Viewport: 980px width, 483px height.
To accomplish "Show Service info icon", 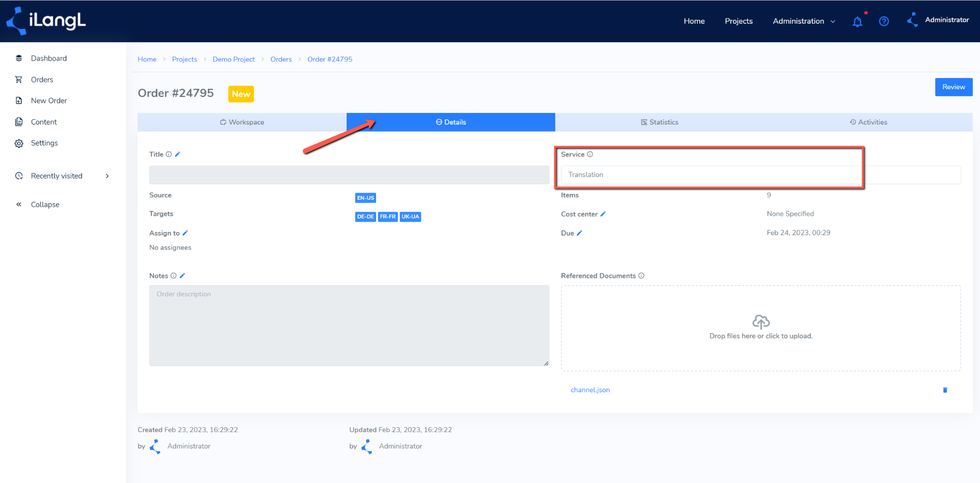I will tap(590, 154).
